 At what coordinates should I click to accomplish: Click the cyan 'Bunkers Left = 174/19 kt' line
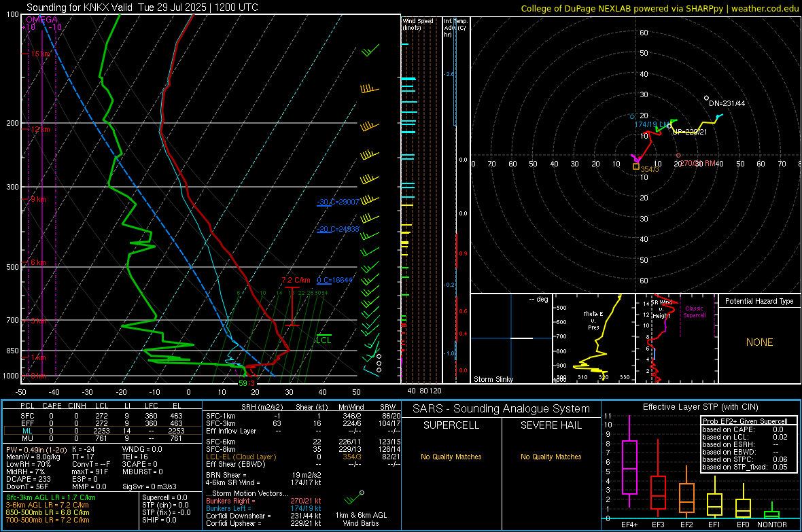coord(264,508)
